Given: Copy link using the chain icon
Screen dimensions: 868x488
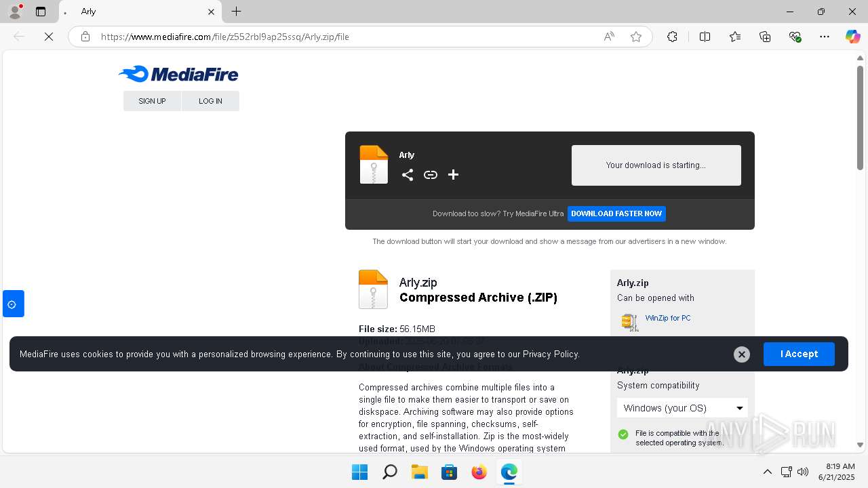Looking at the screenshot, I should pyautogui.click(x=431, y=175).
